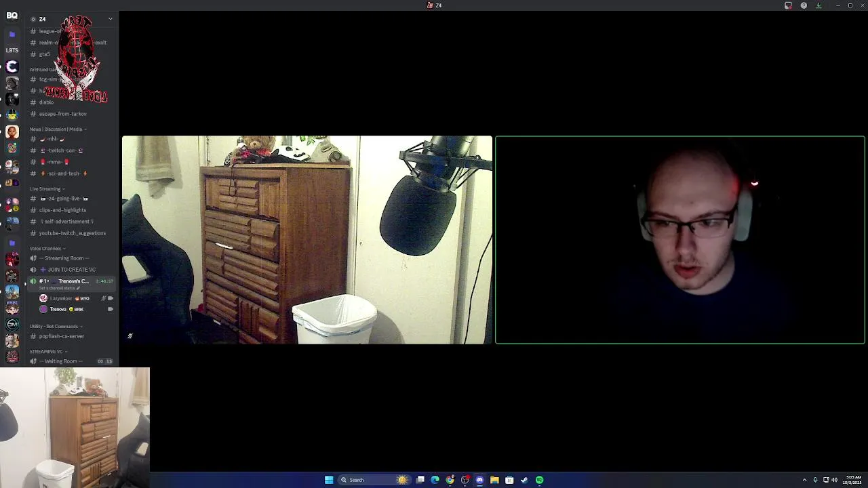
Task: Open self-advertisement channel
Action: 68,222
